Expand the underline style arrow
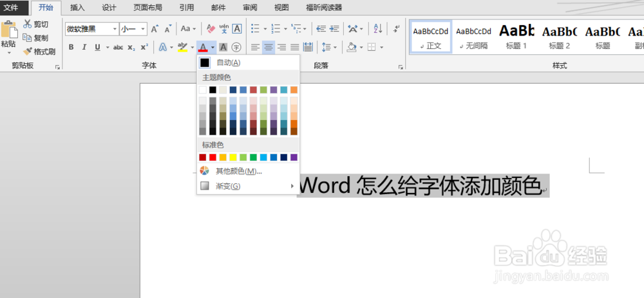This screenshot has width=644, height=298. coord(108,47)
